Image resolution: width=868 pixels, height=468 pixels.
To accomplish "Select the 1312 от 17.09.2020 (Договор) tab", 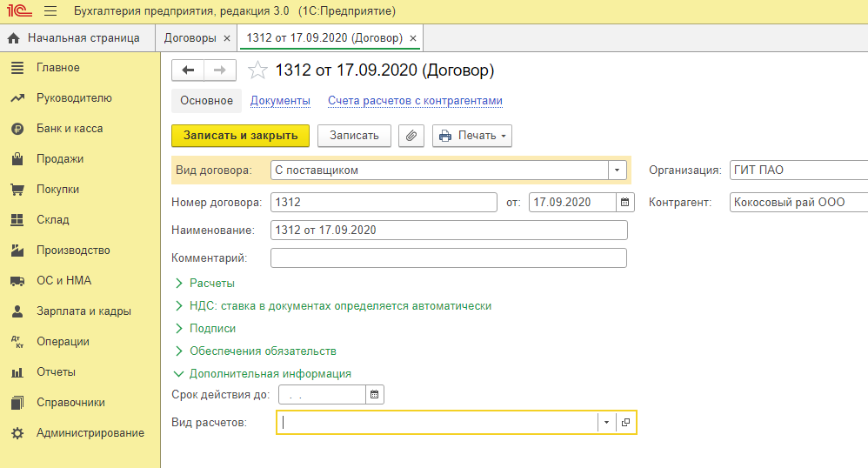I will [324, 38].
